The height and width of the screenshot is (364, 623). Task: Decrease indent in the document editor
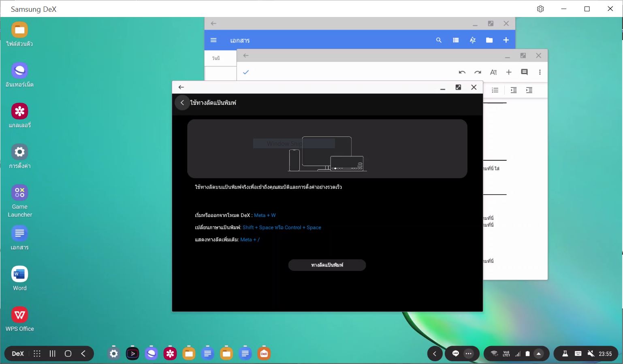pos(514,90)
